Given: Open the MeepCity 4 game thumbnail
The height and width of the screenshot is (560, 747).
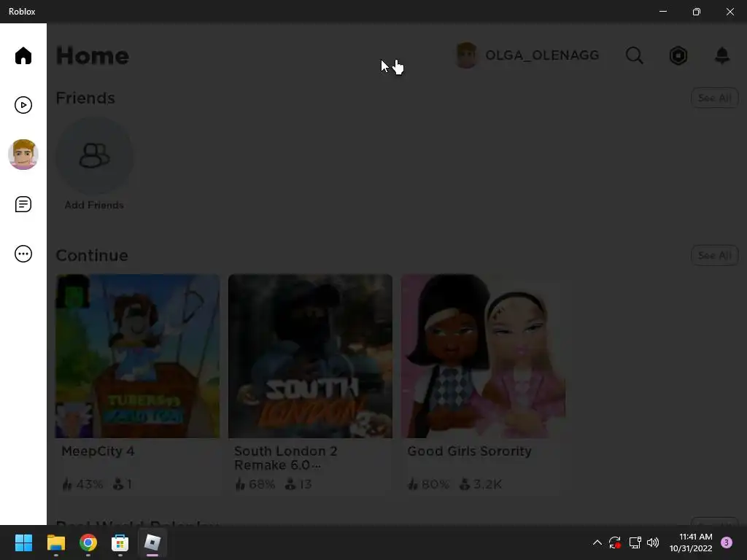Looking at the screenshot, I should (138, 356).
